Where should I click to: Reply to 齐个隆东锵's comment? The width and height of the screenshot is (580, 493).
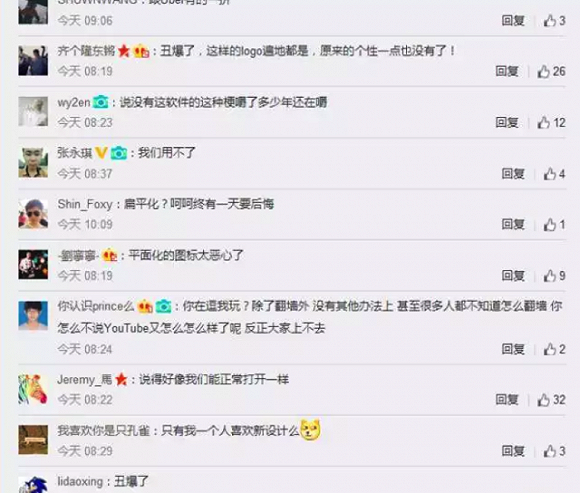click(x=507, y=71)
